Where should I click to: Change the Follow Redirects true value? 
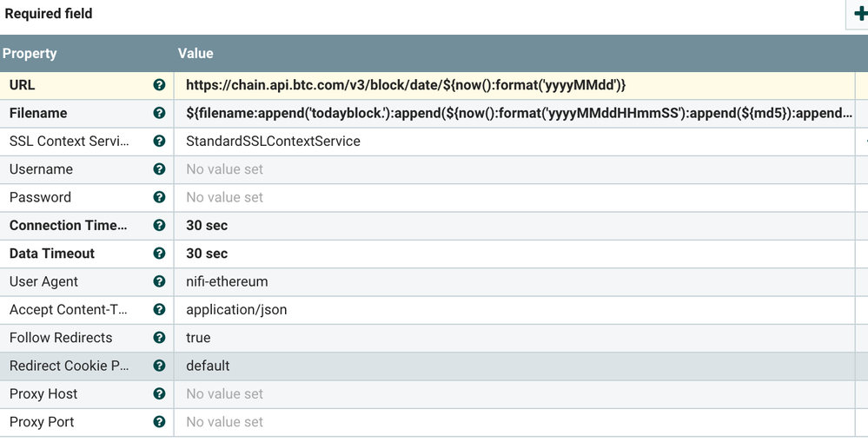[198, 338]
